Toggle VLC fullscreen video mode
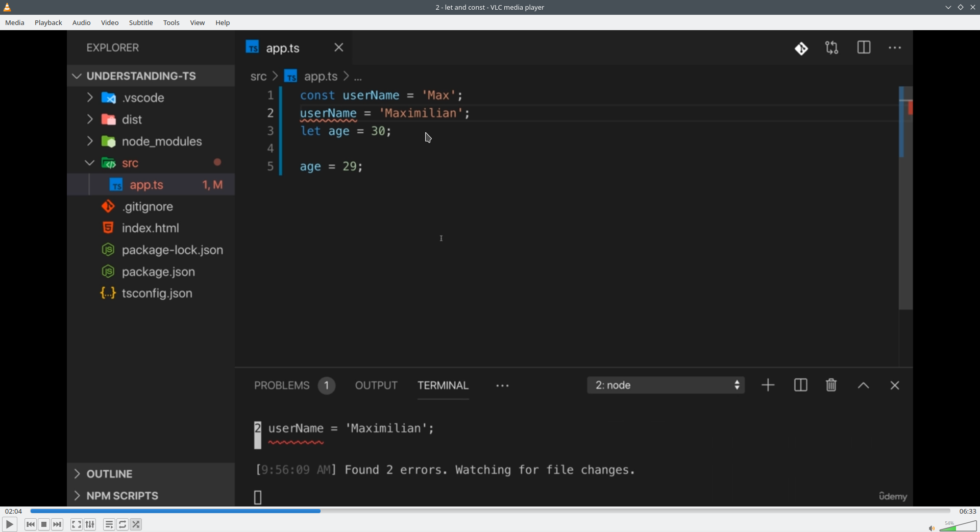The width and height of the screenshot is (980, 532). tap(77, 524)
